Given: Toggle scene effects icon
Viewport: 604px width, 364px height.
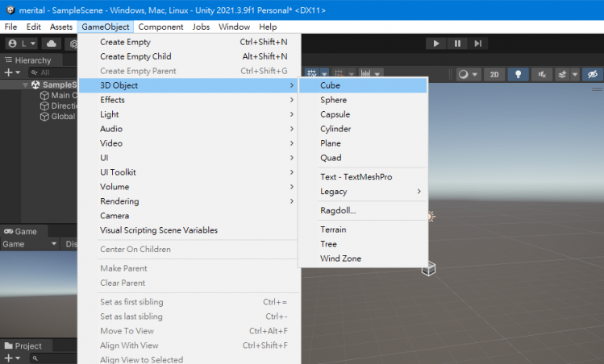Looking at the screenshot, I should (562, 74).
